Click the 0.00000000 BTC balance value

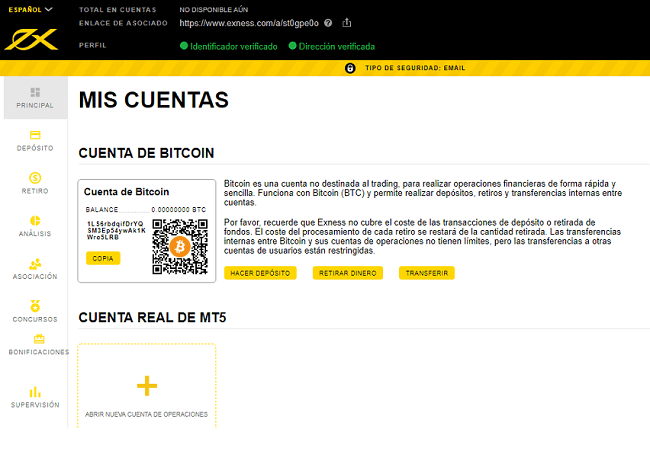pyautogui.click(x=179, y=210)
